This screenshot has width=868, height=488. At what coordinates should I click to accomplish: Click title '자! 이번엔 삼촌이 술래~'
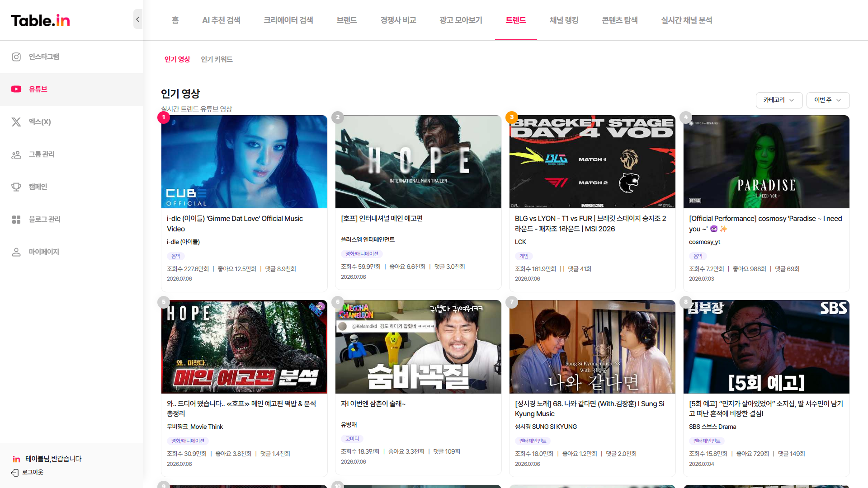pos(373,404)
